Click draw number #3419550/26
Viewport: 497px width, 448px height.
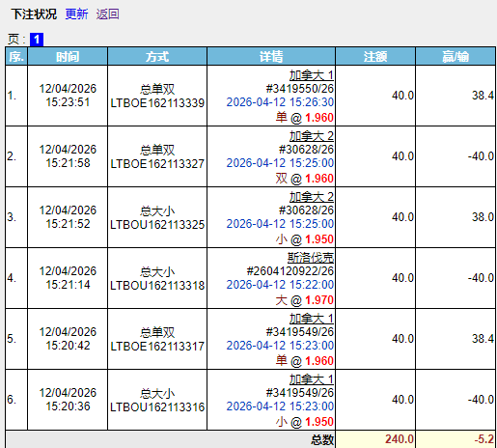pyautogui.click(x=300, y=89)
